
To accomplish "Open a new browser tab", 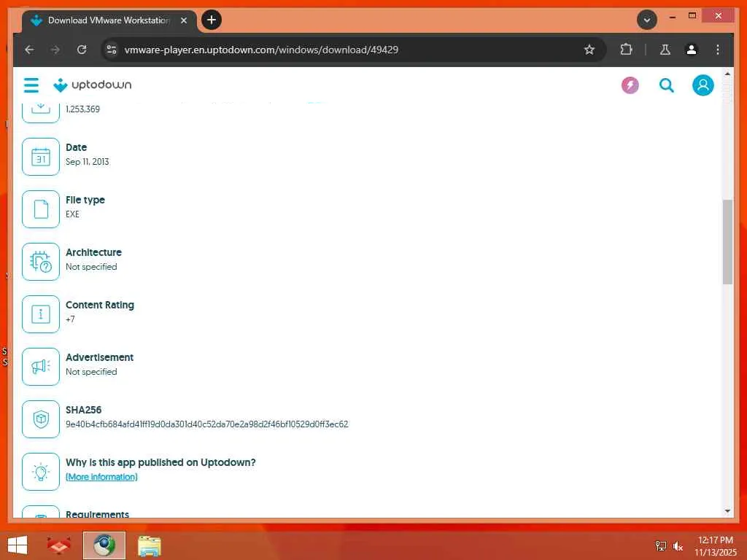I will point(212,20).
